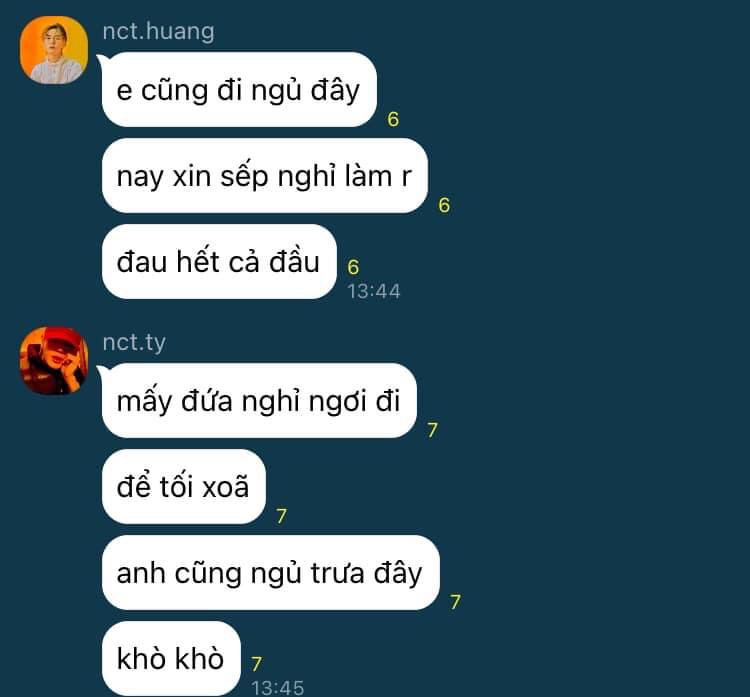Click the 13:45 timestamp

coord(278,688)
